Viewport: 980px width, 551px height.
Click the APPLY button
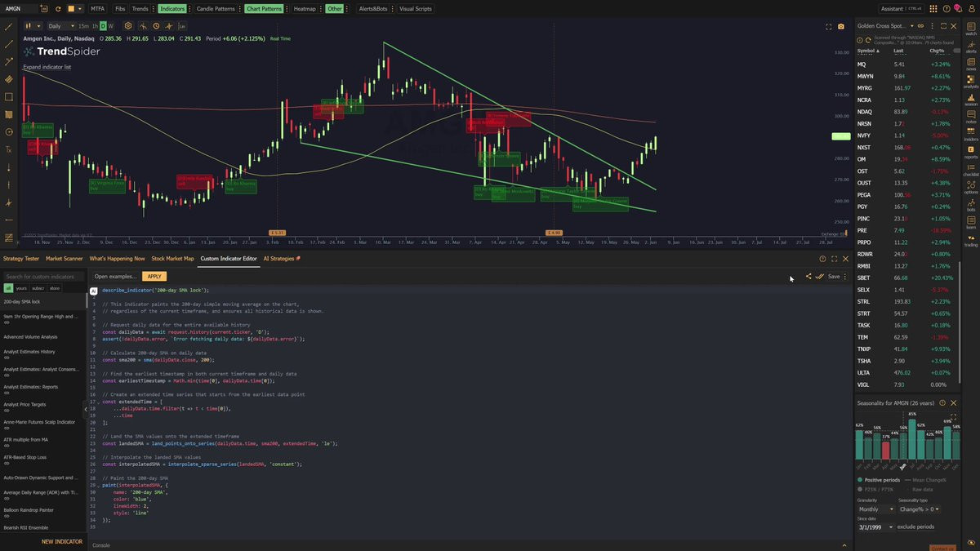click(154, 276)
